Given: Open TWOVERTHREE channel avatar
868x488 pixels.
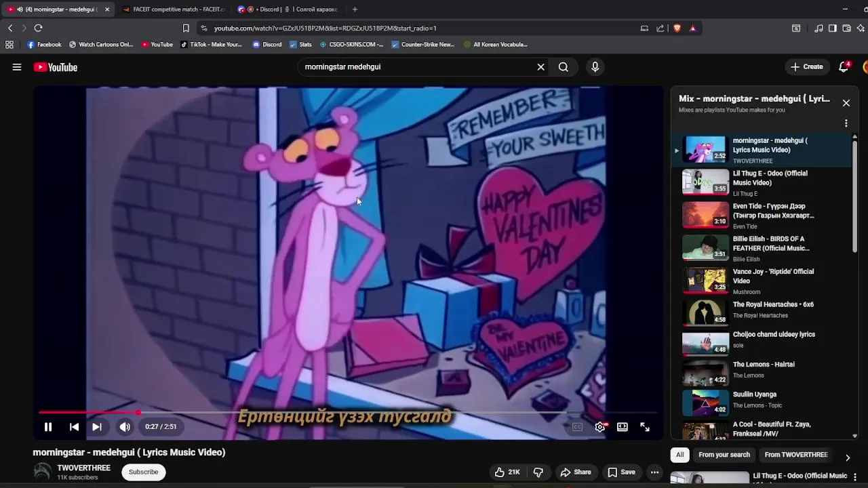Looking at the screenshot, I should click(43, 472).
